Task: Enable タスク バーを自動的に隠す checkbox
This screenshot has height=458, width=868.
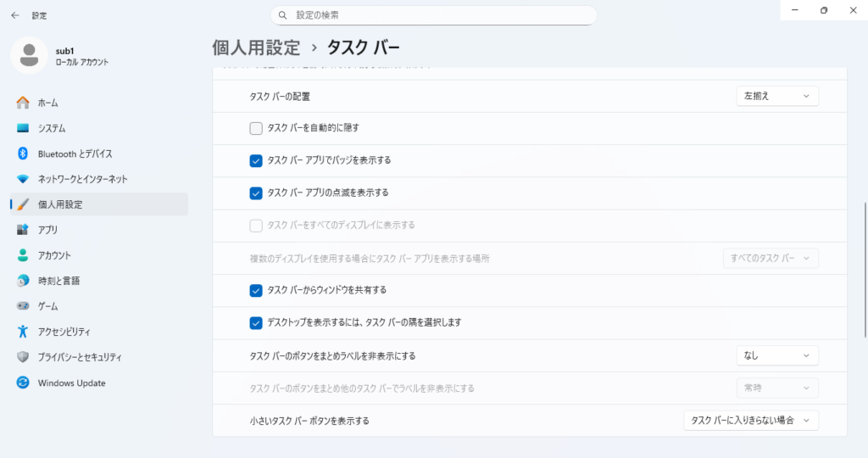Action: (256, 128)
